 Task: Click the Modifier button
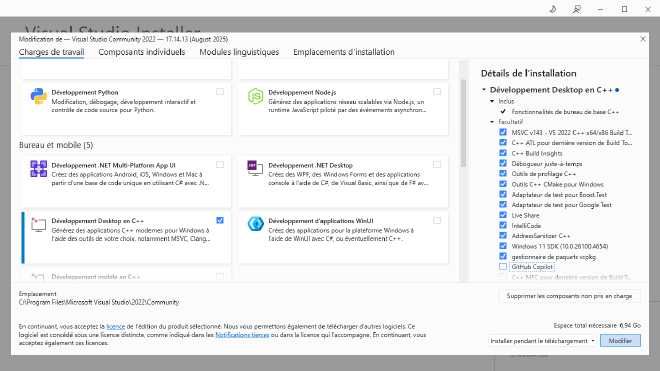coord(620,341)
